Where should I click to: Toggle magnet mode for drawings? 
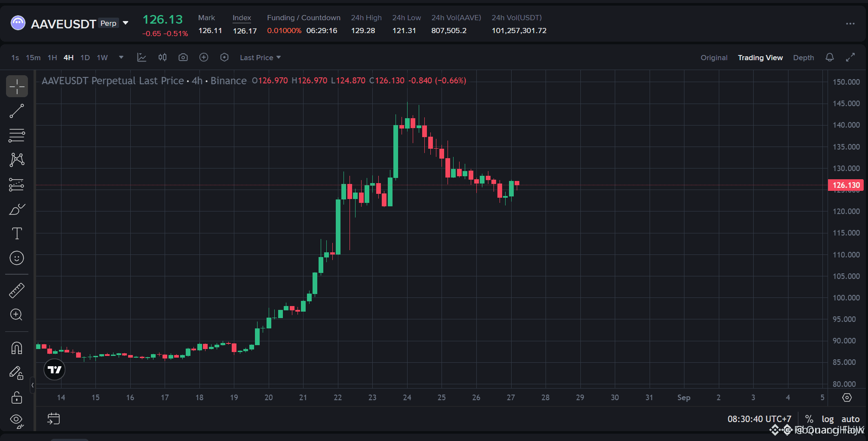17,348
